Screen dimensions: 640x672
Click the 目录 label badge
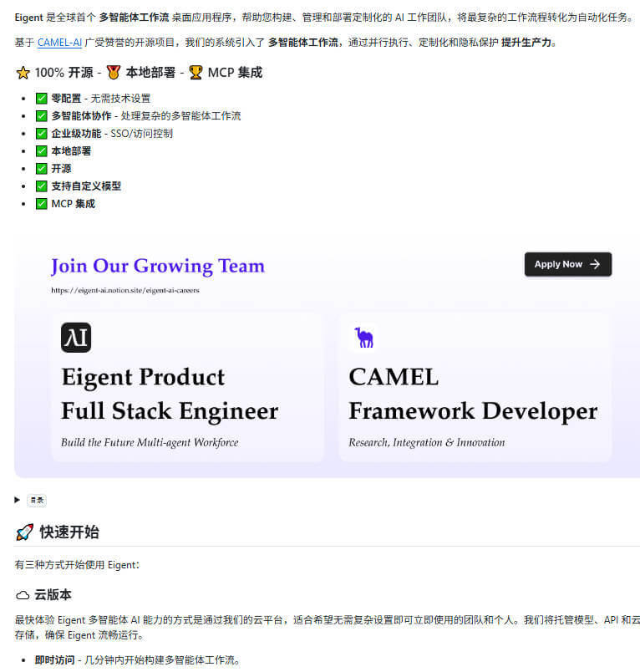click(x=37, y=500)
